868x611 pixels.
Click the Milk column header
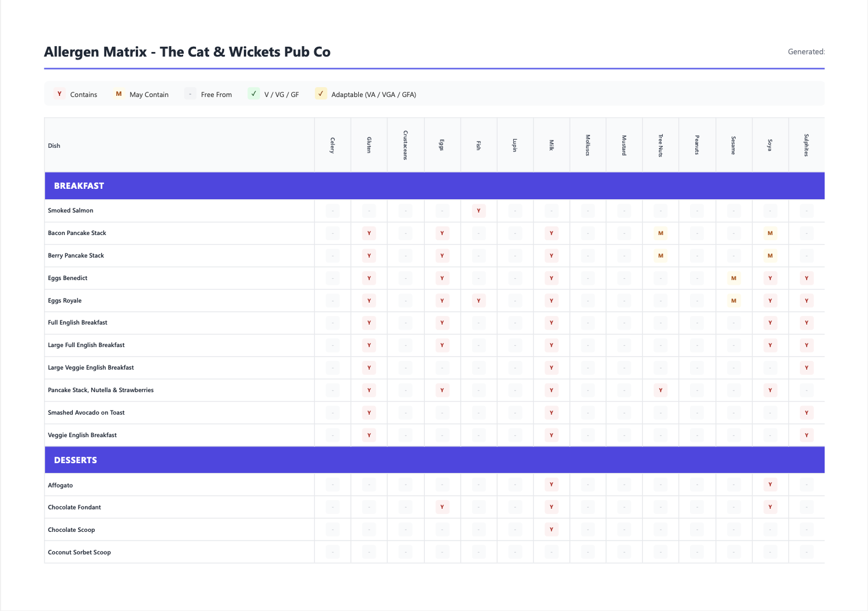[551, 146]
